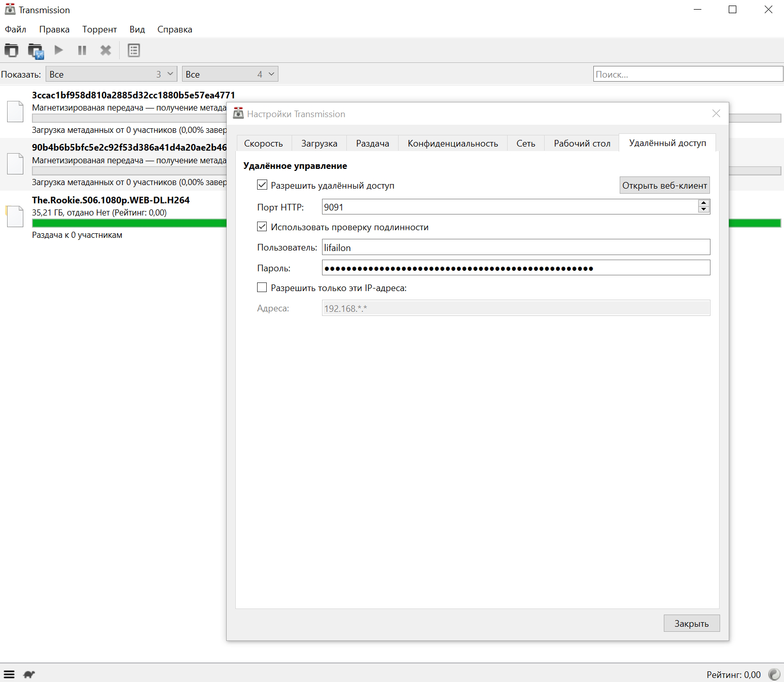This screenshot has height=682, width=784.
Task: Click file icon of The.Rookie.S06 torrent
Action: 15,217
